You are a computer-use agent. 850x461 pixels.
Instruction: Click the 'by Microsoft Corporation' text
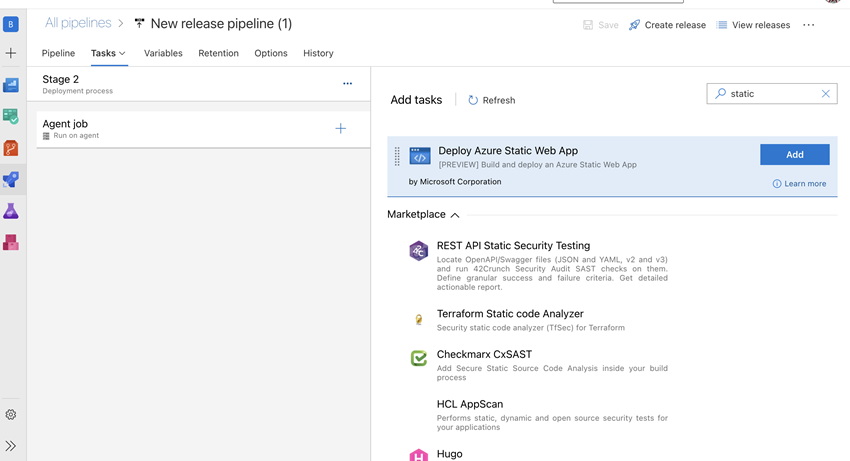pyautogui.click(x=455, y=182)
